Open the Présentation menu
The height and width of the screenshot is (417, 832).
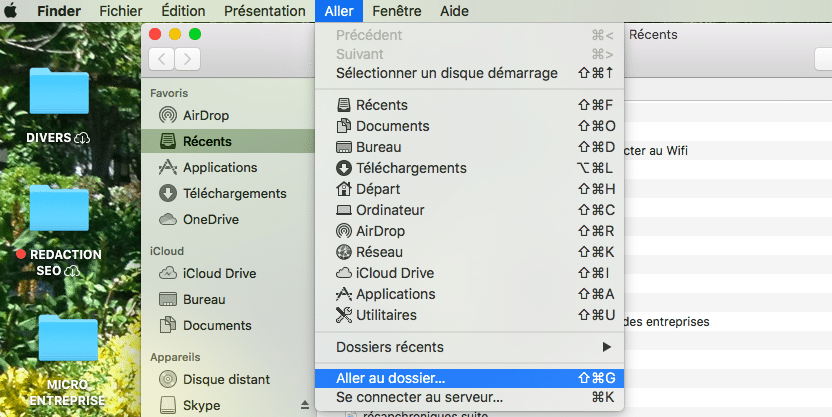265,11
